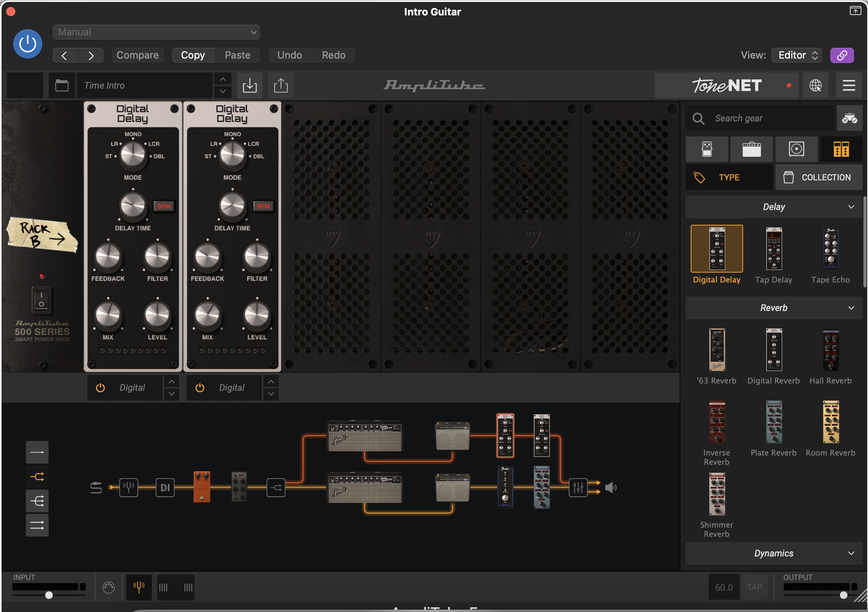Open the preset browser folder icon
Viewport: 868px width, 612px height.
pos(62,85)
